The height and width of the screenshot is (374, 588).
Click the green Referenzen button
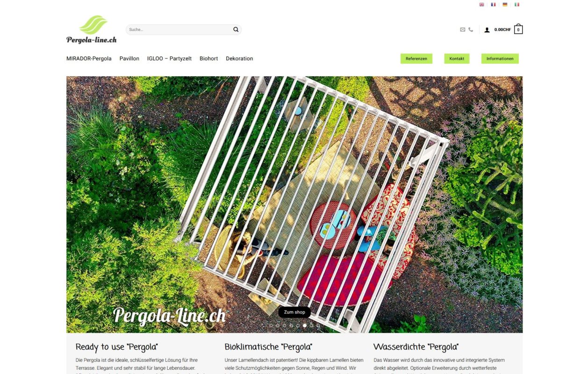[x=416, y=58]
